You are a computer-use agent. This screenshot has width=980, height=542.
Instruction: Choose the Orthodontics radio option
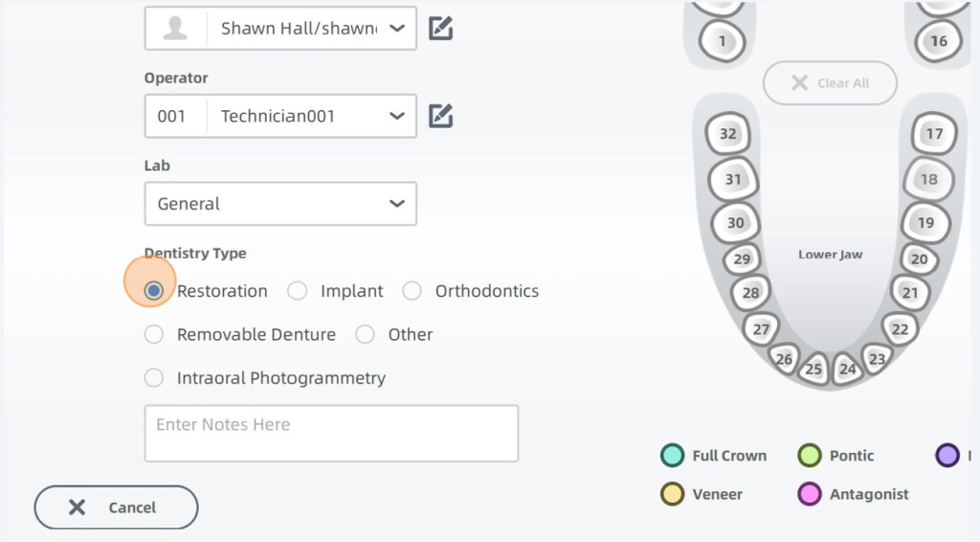412,291
